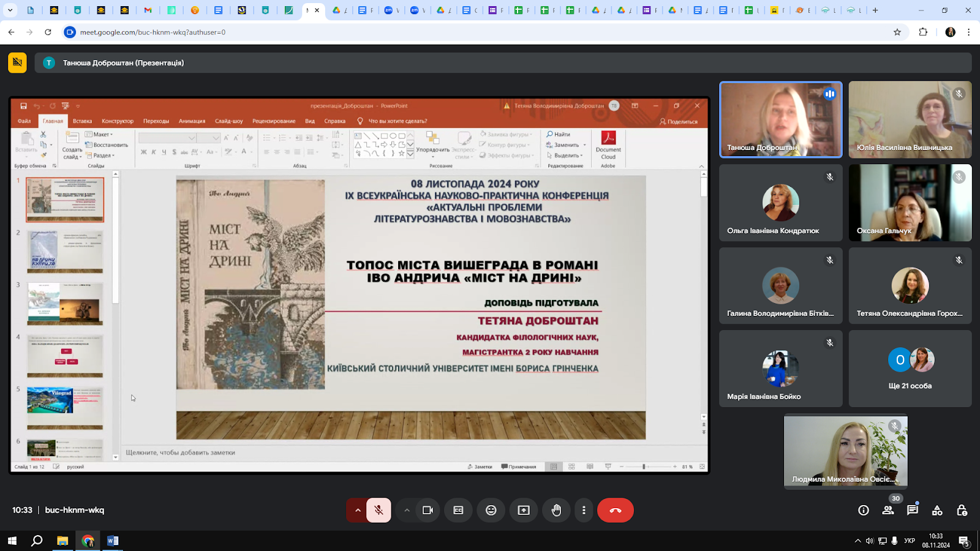This screenshot has height=551, width=980.
Task: Expand audio settings arrow beside microphone
Action: (358, 510)
